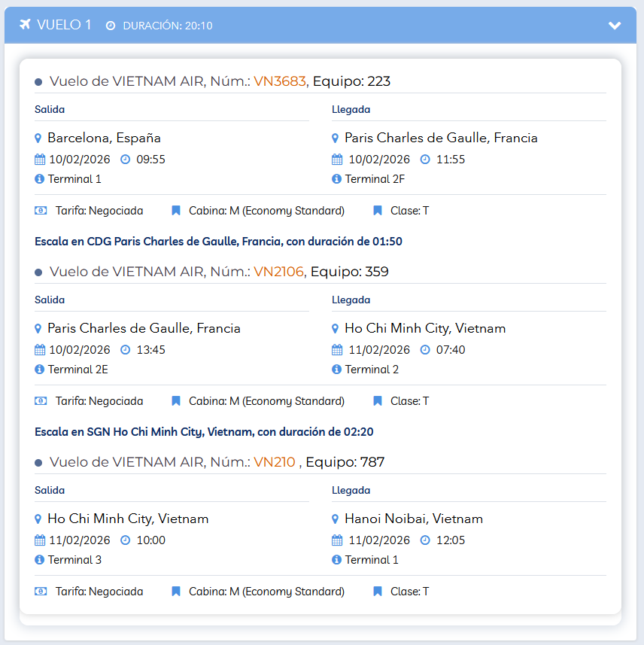Screen dimensions: 644x645
Task: Click the VUELO 1 header title
Action: pos(64,25)
